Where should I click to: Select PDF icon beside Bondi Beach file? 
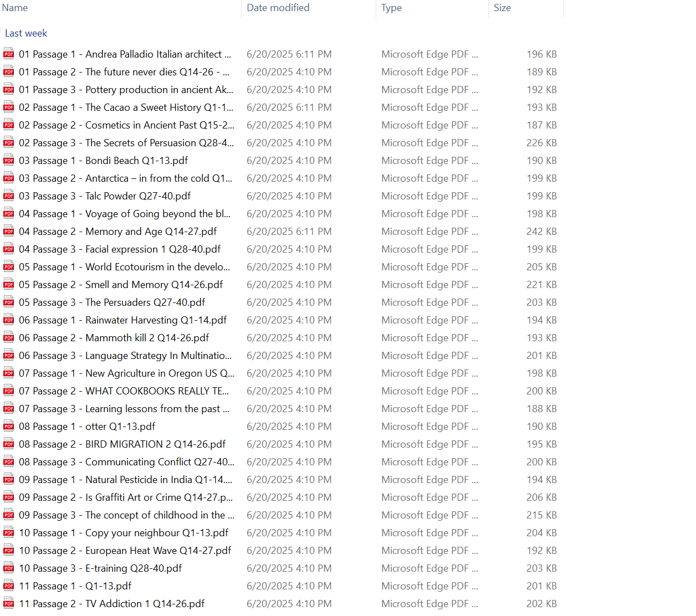9,160
